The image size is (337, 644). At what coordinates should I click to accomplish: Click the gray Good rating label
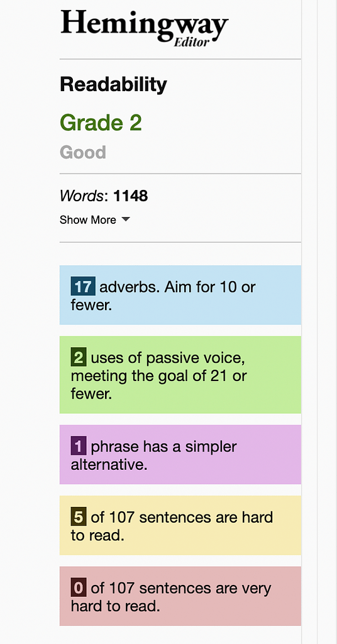point(83,152)
